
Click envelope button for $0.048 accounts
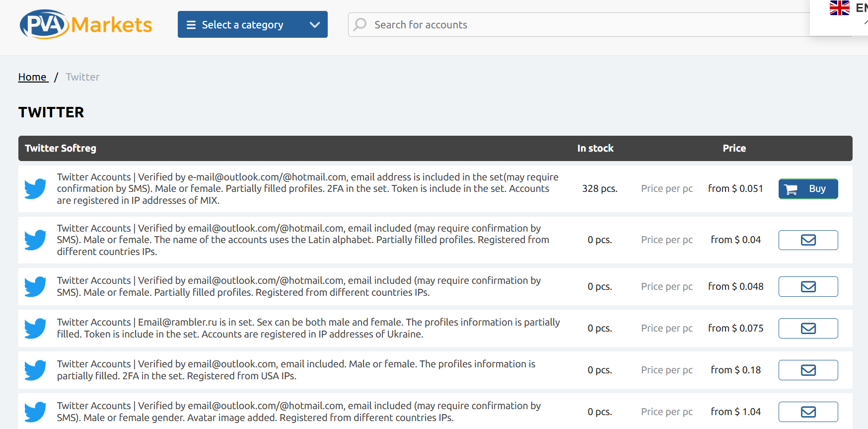pyautogui.click(x=808, y=286)
